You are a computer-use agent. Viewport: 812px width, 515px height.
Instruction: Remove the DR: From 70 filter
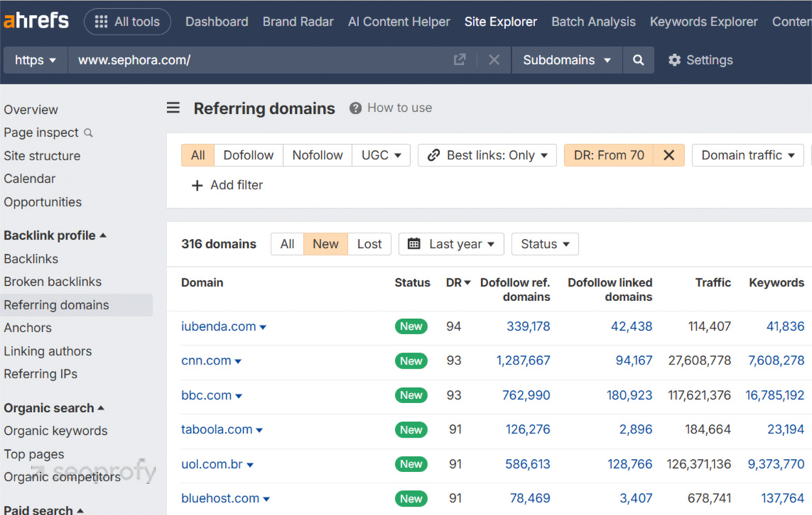coord(668,155)
